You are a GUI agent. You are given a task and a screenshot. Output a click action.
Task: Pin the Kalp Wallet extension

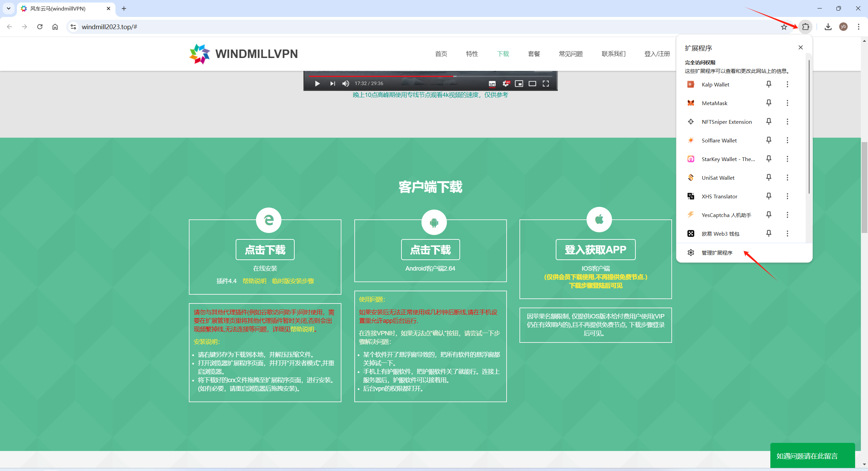coord(769,84)
